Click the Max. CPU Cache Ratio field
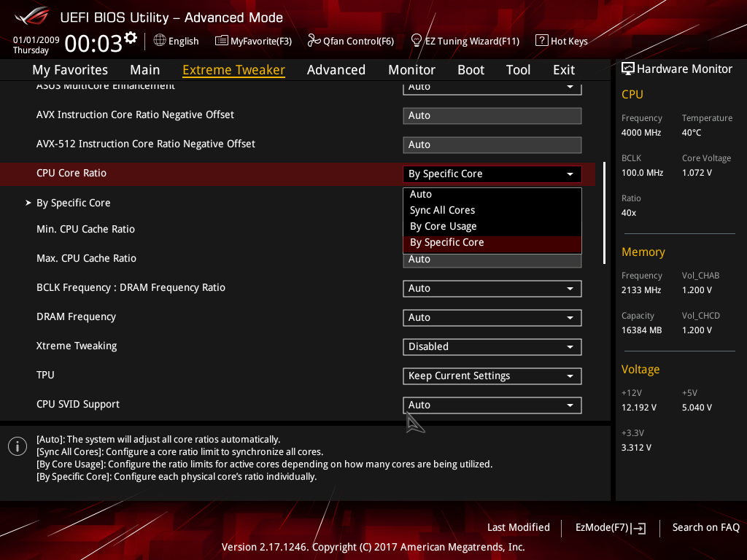 (x=492, y=260)
